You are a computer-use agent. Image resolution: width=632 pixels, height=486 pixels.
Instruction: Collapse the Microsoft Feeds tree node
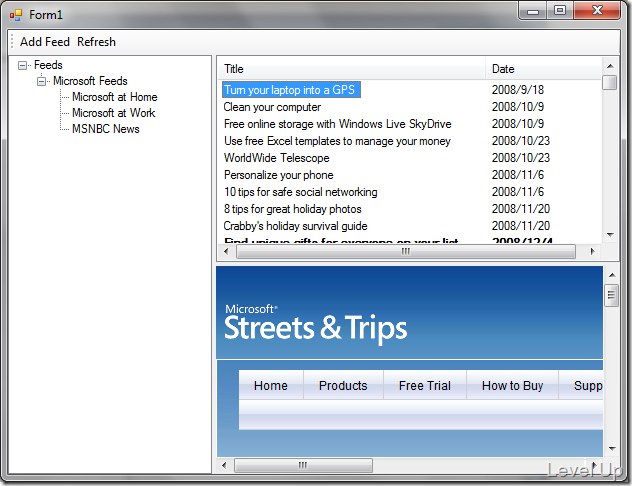[42, 81]
